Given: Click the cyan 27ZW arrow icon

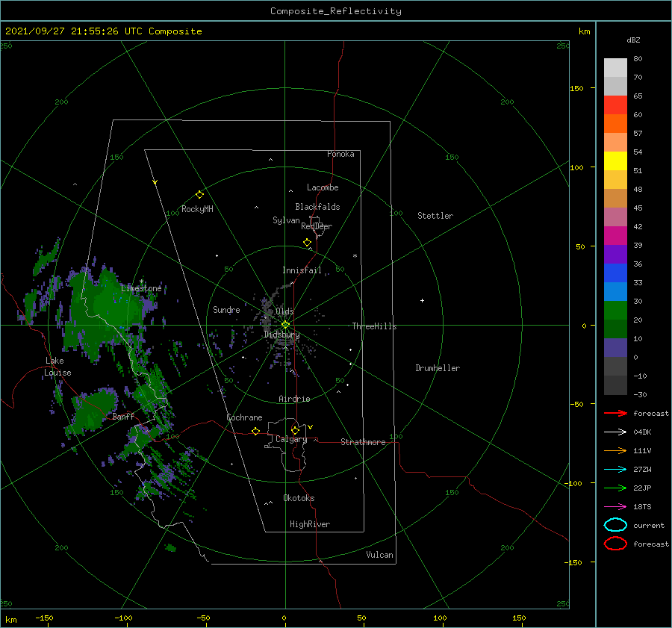Looking at the screenshot, I should 615,470.
